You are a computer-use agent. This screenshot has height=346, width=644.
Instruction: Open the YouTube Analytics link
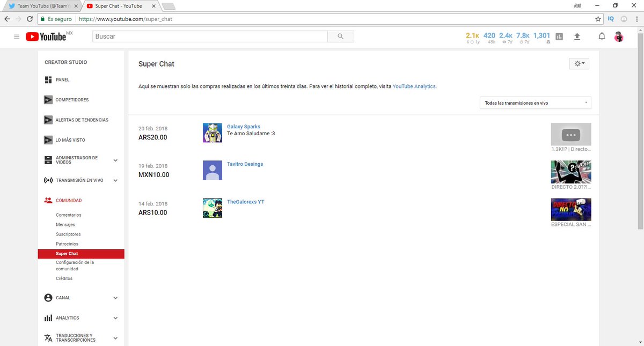(414, 86)
